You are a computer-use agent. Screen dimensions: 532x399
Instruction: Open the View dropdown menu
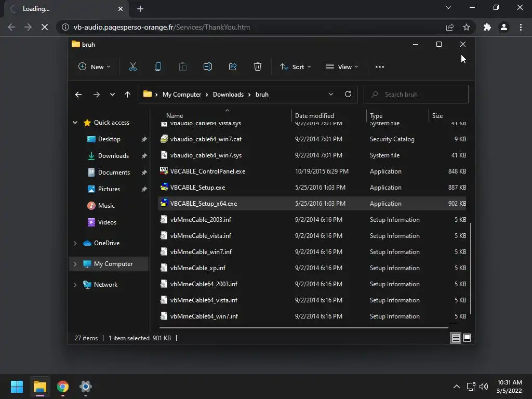tap(342, 67)
